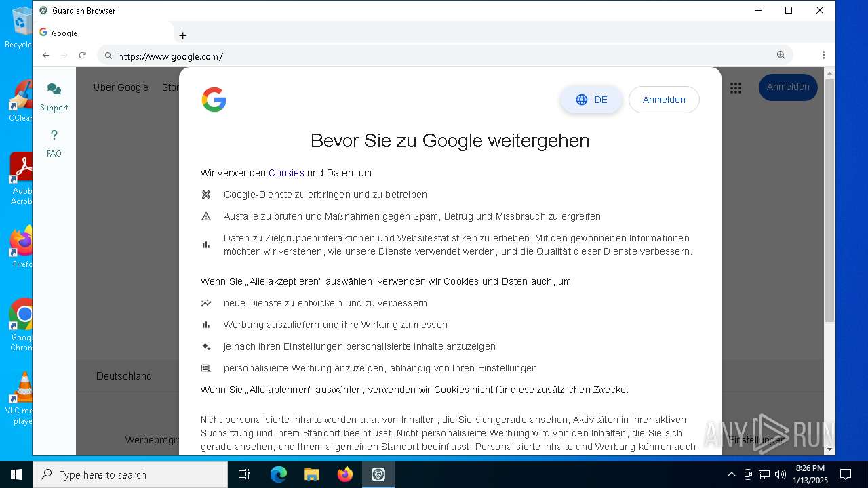Open Task View on taskbar
Viewport: 868px width, 488px height.
coord(244,474)
